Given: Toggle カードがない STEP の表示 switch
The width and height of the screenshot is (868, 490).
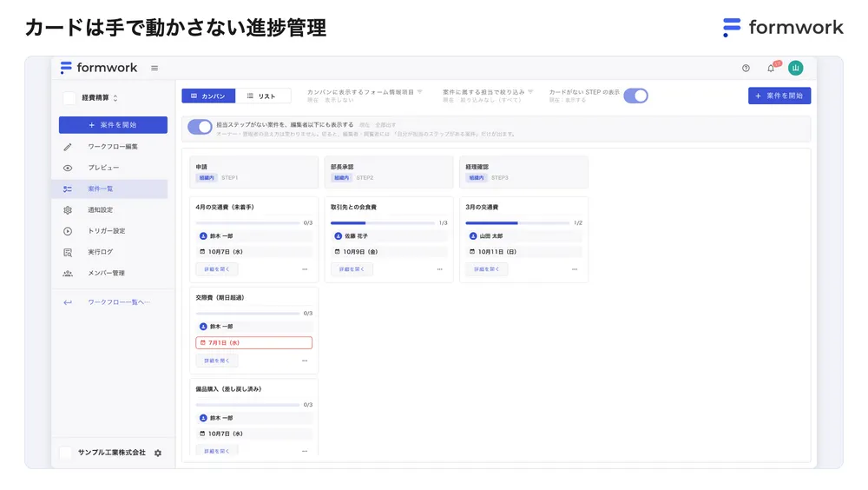Looking at the screenshot, I should 635,96.
